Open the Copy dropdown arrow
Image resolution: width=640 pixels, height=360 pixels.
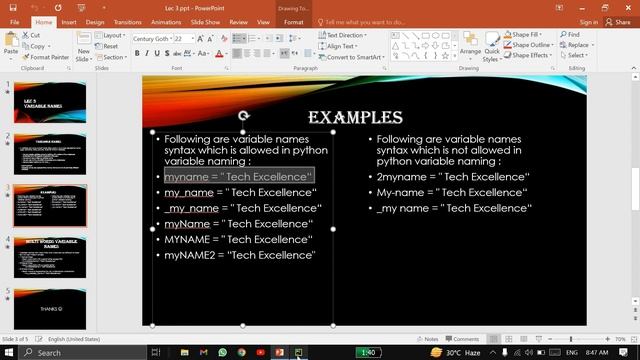[49, 47]
